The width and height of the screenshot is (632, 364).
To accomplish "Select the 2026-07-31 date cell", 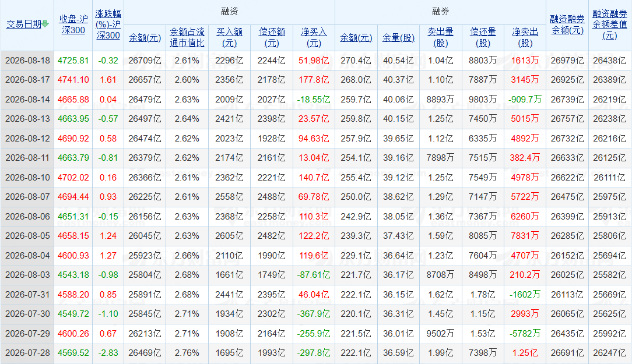I will tap(27, 295).
